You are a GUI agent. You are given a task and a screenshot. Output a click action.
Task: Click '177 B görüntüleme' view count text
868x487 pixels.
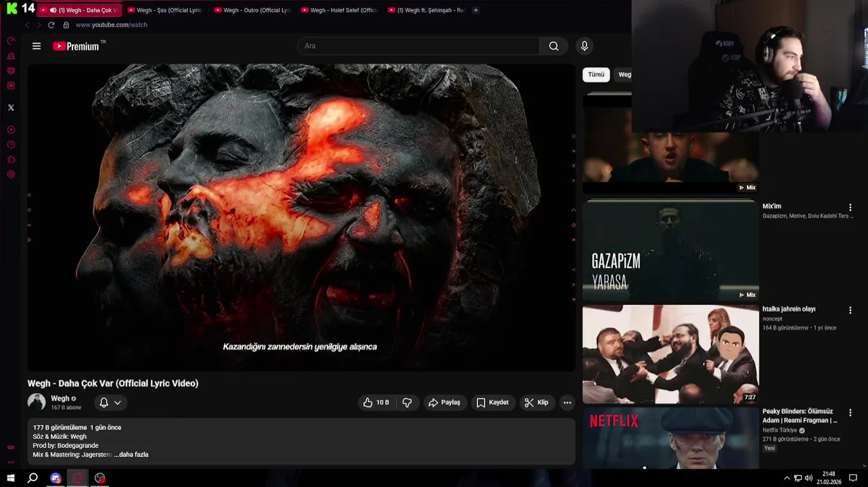tap(60, 427)
